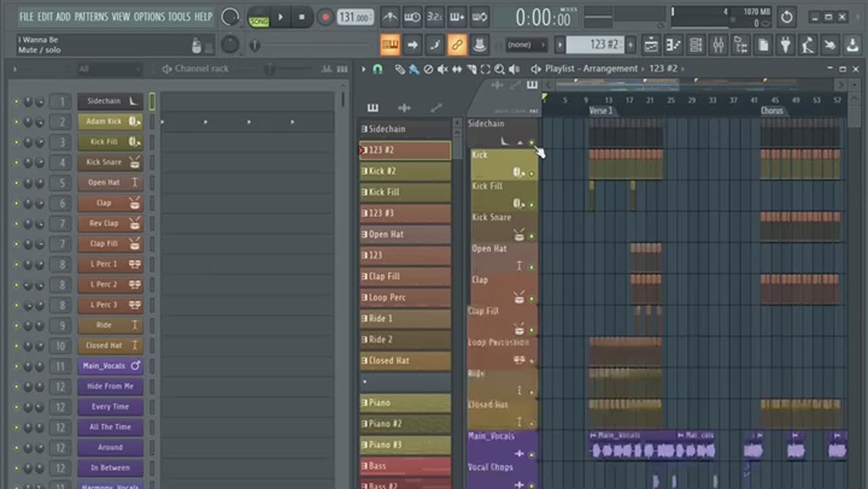Click the Record button in transport
Screen dimensions: 868x489
(325, 17)
